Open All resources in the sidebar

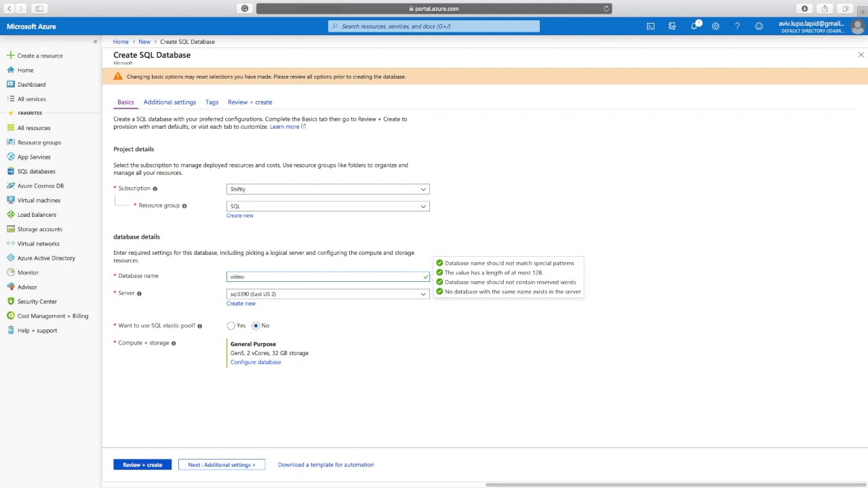point(34,128)
